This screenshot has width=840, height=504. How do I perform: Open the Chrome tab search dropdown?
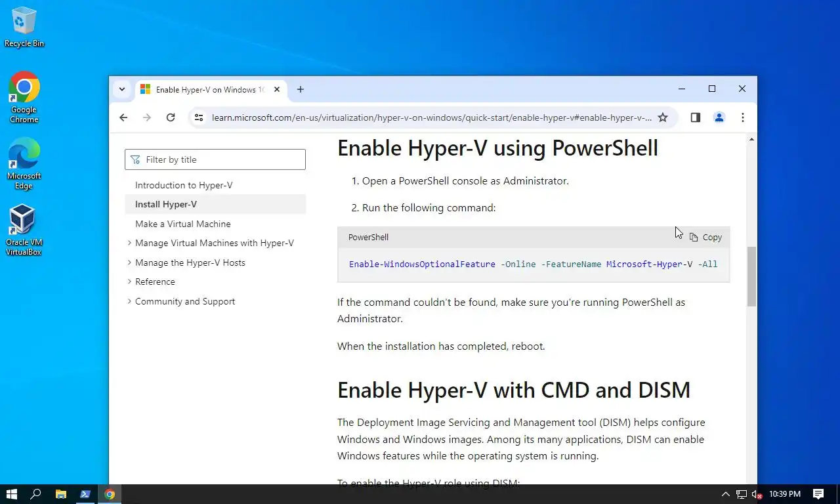pos(121,89)
